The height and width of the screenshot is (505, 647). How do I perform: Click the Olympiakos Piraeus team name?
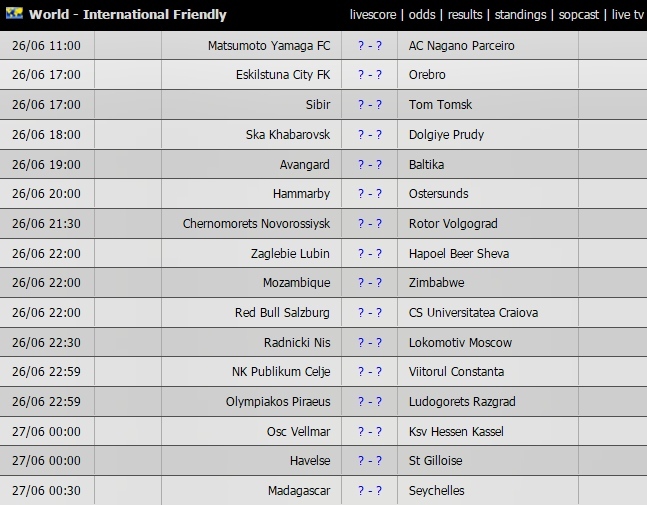(278, 401)
